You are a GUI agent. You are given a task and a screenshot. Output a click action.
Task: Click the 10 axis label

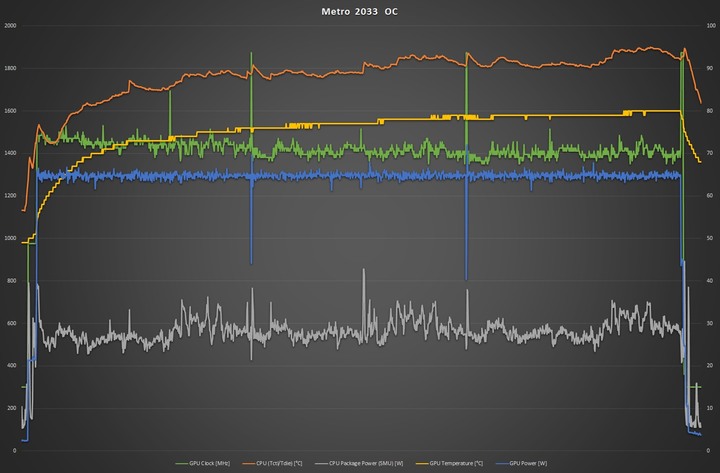tap(709, 408)
